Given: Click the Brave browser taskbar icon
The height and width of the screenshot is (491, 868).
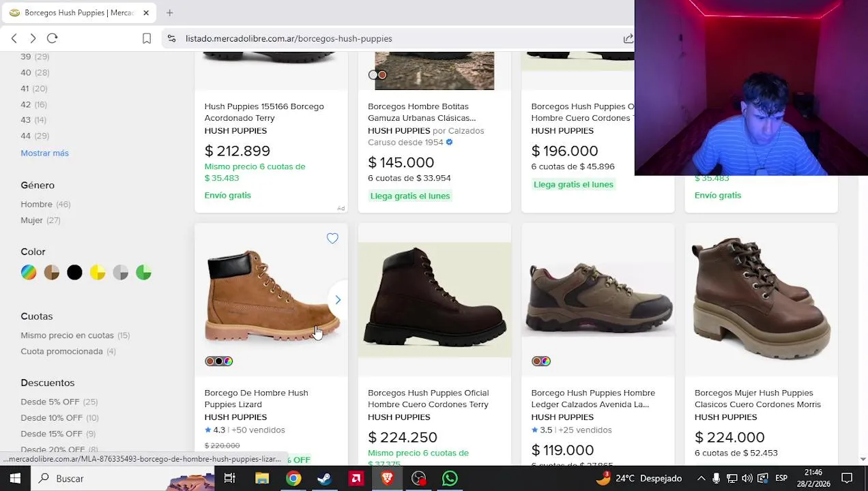Looking at the screenshot, I should (387, 479).
